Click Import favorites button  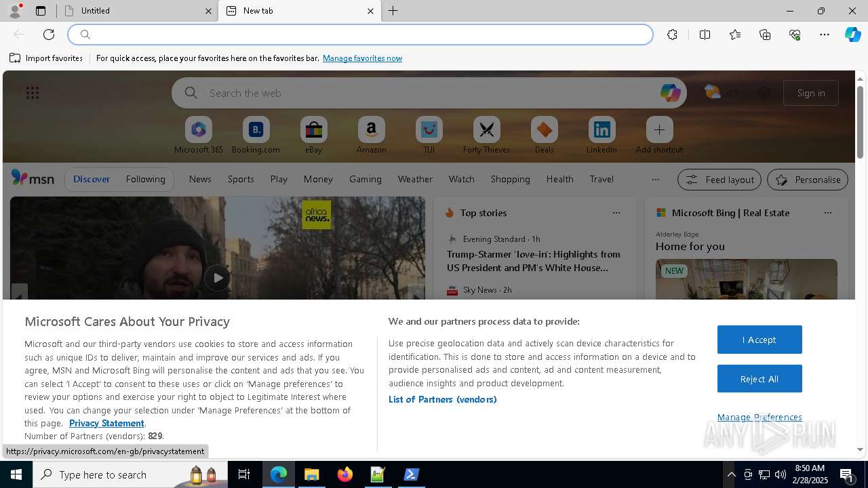(x=46, y=58)
